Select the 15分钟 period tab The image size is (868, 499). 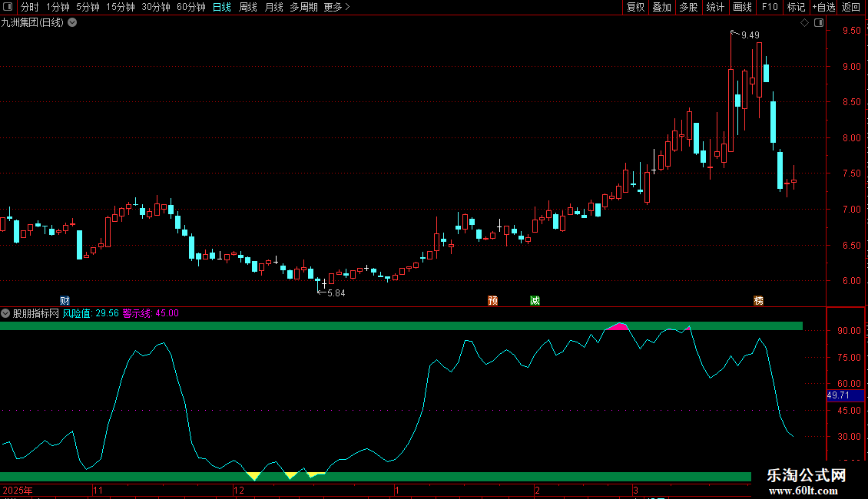coord(120,7)
